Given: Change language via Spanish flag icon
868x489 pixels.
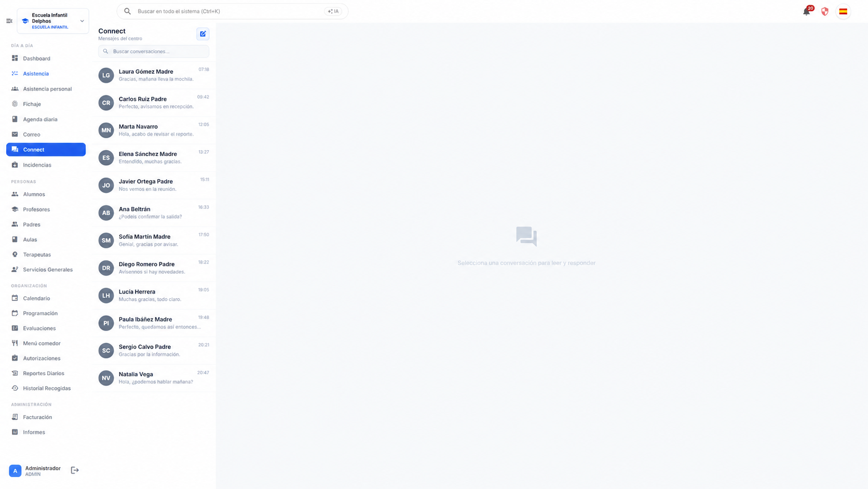Looking at the screenshot, I should coord(843,11).
